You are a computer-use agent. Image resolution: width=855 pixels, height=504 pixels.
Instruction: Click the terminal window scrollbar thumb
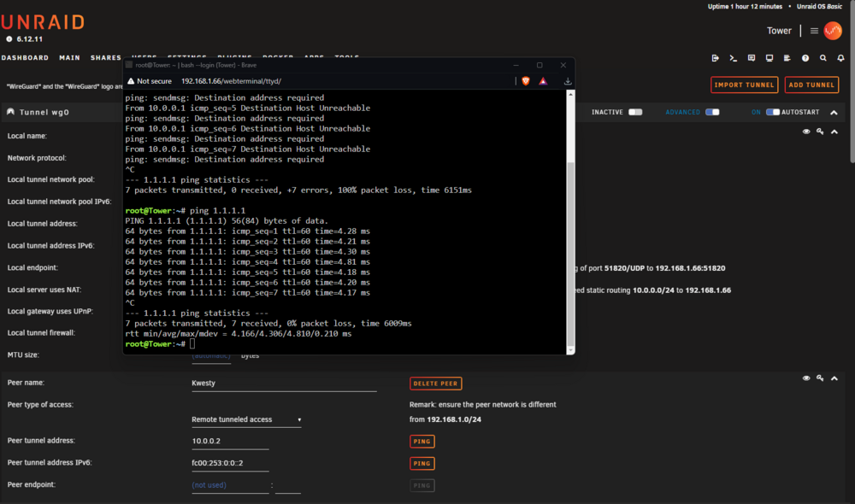click(x=570, y=254)
